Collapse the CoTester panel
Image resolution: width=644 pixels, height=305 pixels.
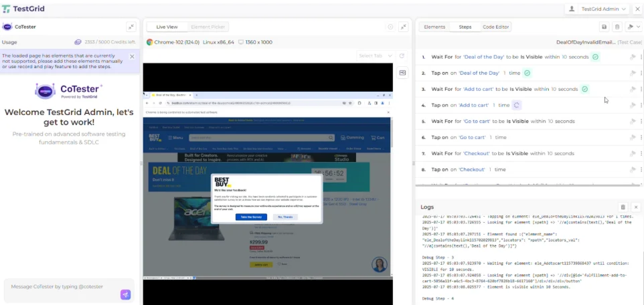(131, 27)
